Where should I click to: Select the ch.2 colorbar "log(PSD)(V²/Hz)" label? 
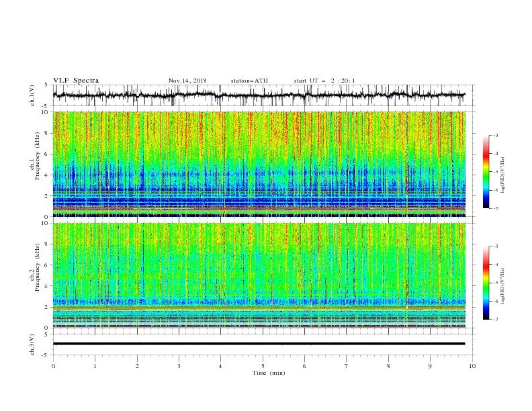pyautogui.click(x=503, y=286)
